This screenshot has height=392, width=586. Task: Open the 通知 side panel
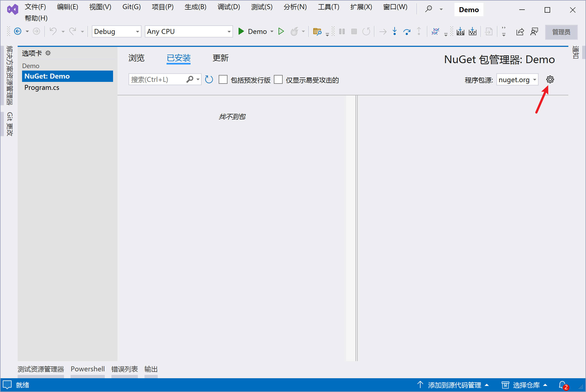(575, 52)
